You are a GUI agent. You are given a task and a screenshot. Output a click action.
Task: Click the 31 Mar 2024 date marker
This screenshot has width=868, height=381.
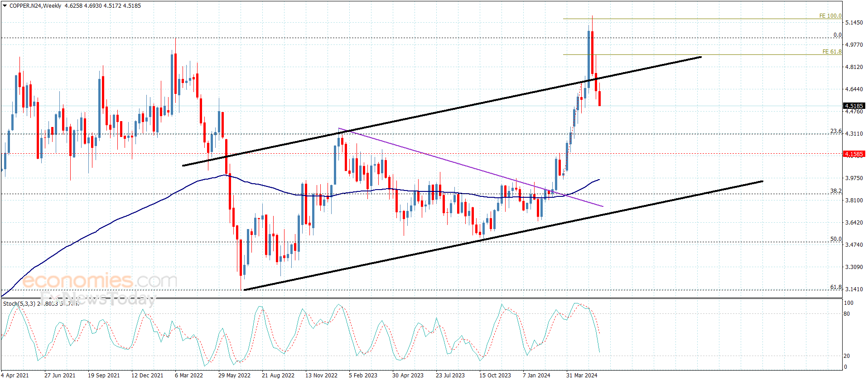582,375
